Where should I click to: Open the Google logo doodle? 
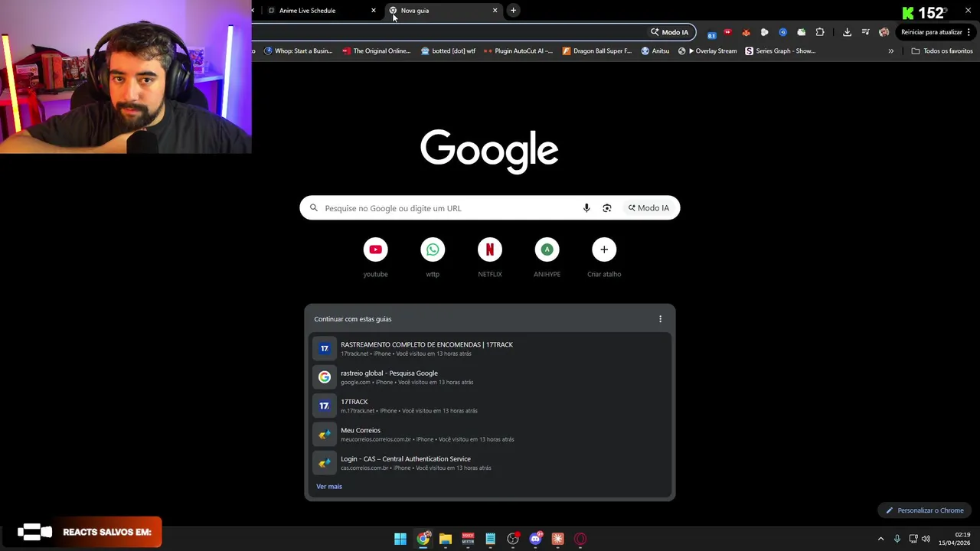point(489,151)
